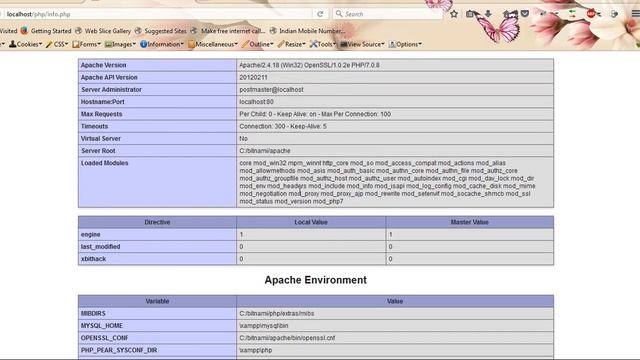Screen dimensions: 640x360
Task: Click the xbithack directive cell
Action: 157,259
